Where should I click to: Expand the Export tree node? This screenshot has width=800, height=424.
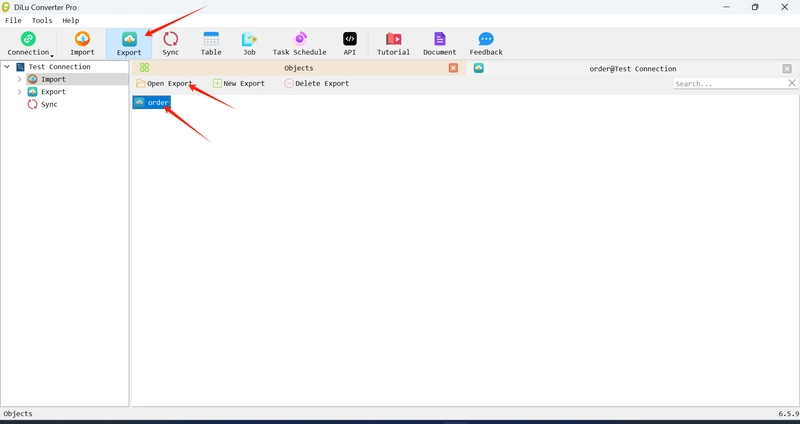pyautogui.click(x=19, y=92)
